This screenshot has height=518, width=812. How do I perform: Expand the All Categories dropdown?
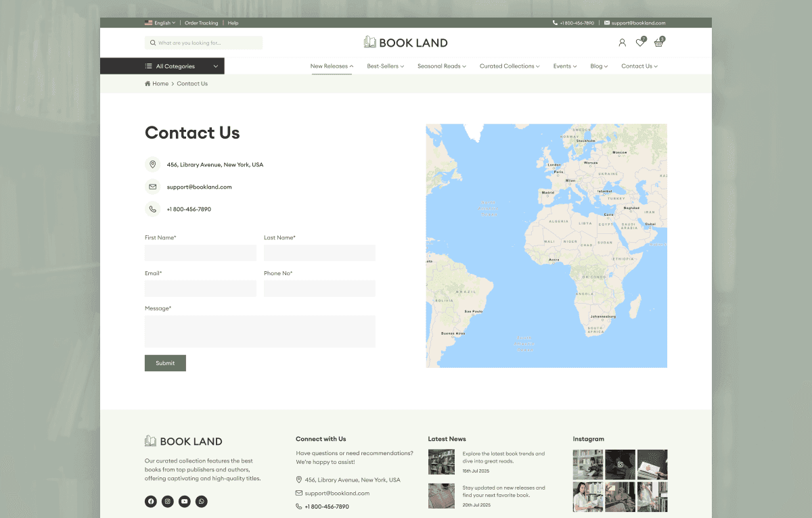pyautogui.click(x=162, y=66)
